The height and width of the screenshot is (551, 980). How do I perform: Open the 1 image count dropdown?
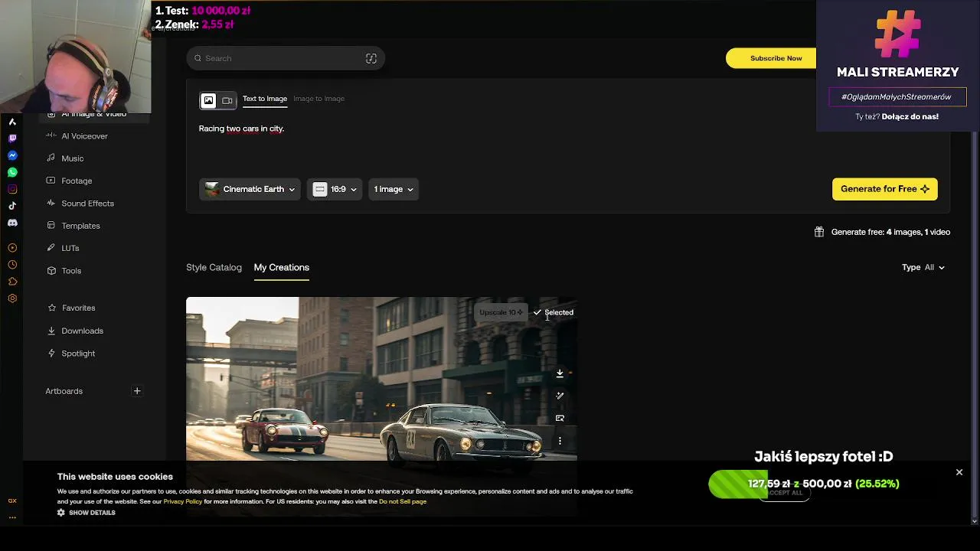point(394,189)
